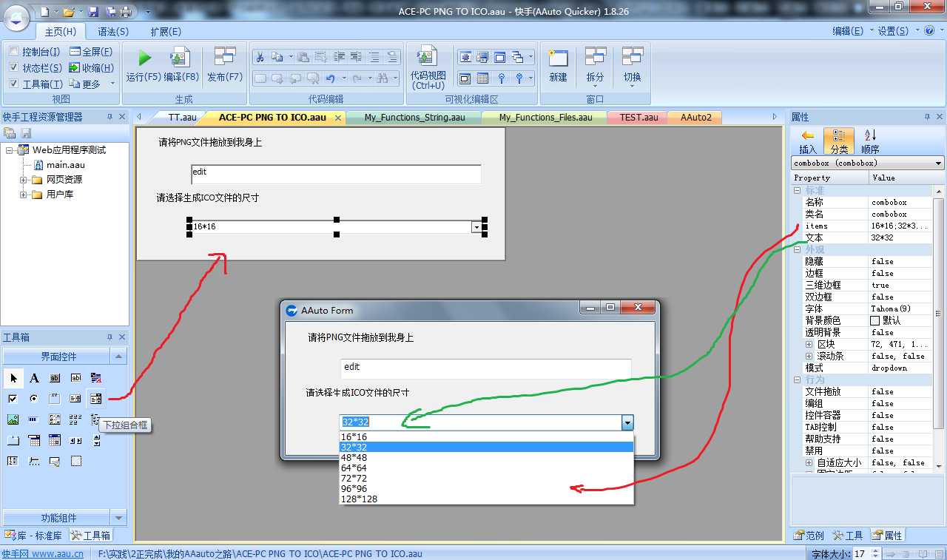The width and height of the screenshot is (947, 560).
Task: Click the application orb menu button
Action: tap(16, 16)
